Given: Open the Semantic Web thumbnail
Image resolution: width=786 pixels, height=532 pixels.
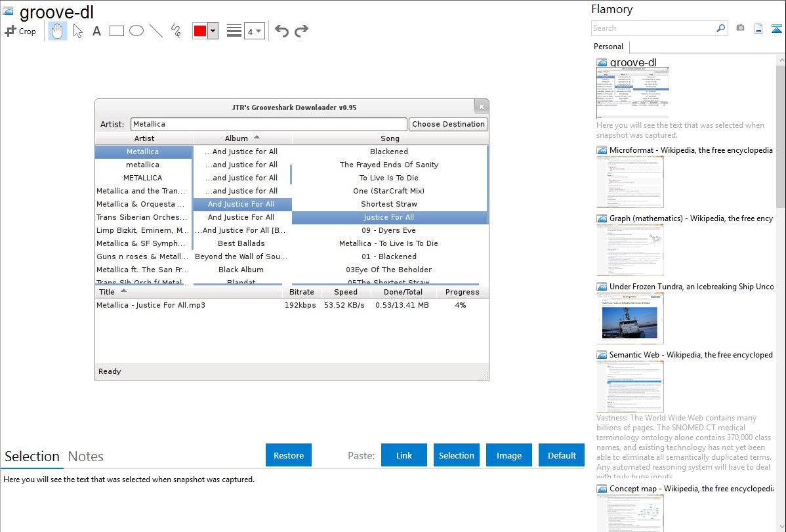Looking at the screenshot, I should click(x=630, y=386).
